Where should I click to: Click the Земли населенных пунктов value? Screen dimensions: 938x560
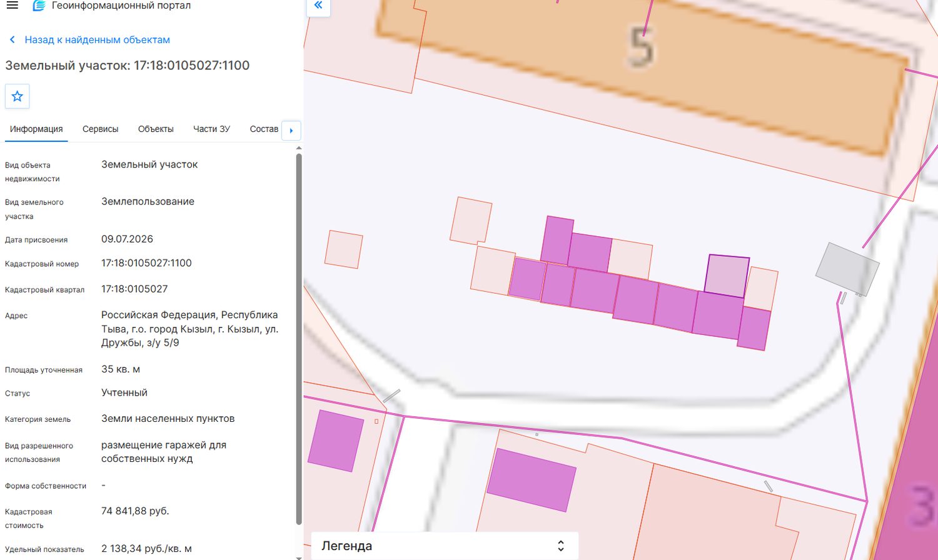tap(168, 419)
